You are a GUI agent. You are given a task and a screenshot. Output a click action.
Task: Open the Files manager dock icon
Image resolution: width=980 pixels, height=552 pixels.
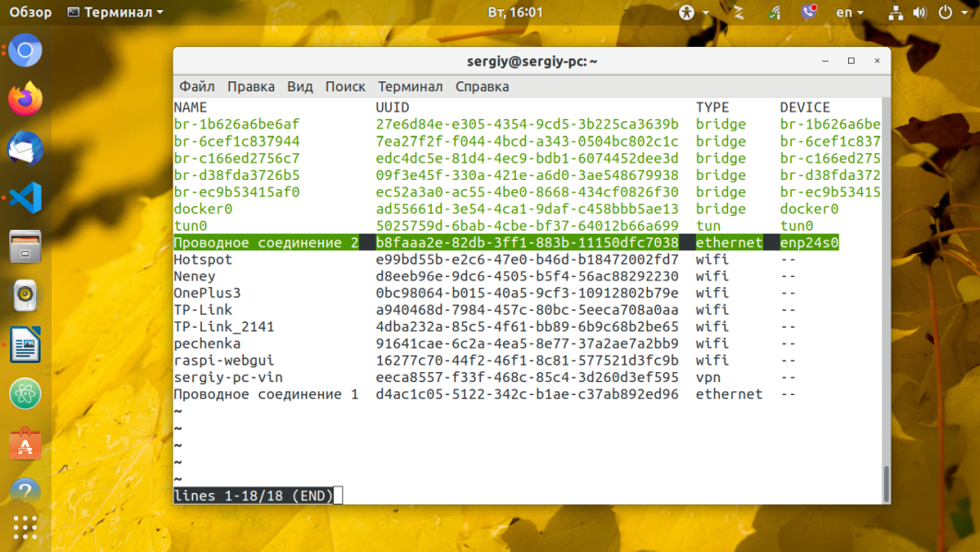25,246
